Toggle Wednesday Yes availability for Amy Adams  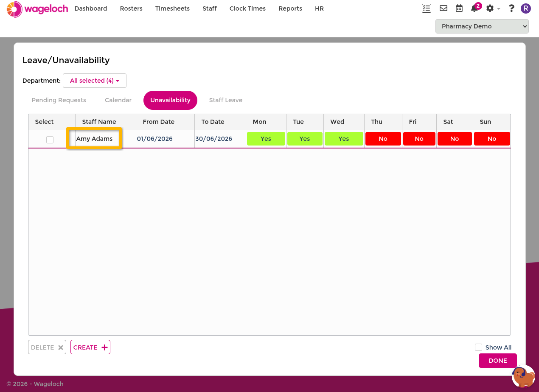tap(344, 139)
